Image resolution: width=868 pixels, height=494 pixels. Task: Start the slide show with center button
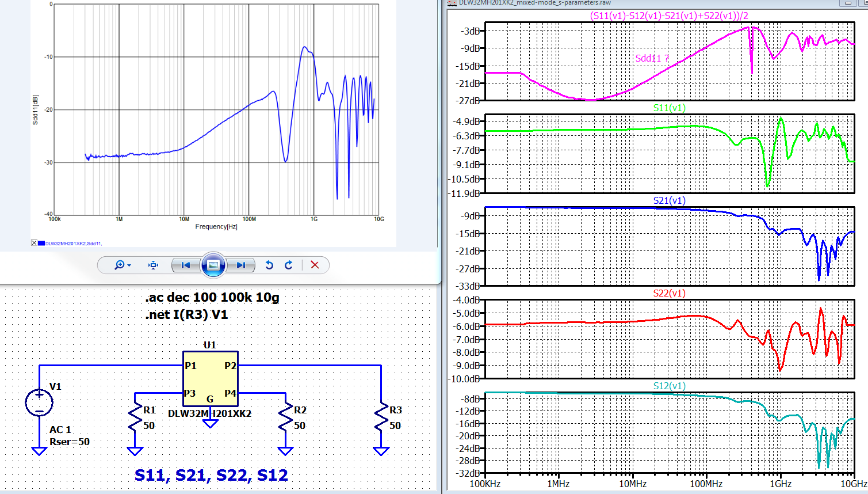[x=213, y=265]
